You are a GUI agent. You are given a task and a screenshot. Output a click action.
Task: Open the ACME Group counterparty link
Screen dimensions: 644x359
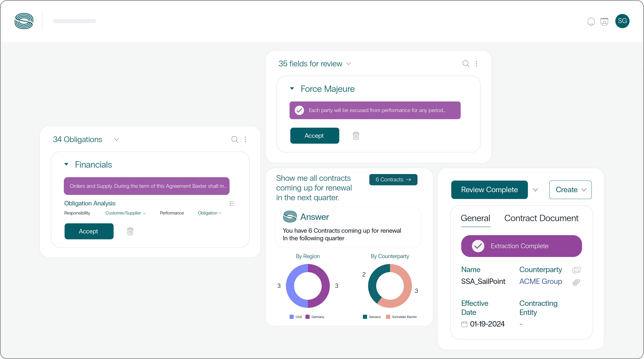[541, 282]
